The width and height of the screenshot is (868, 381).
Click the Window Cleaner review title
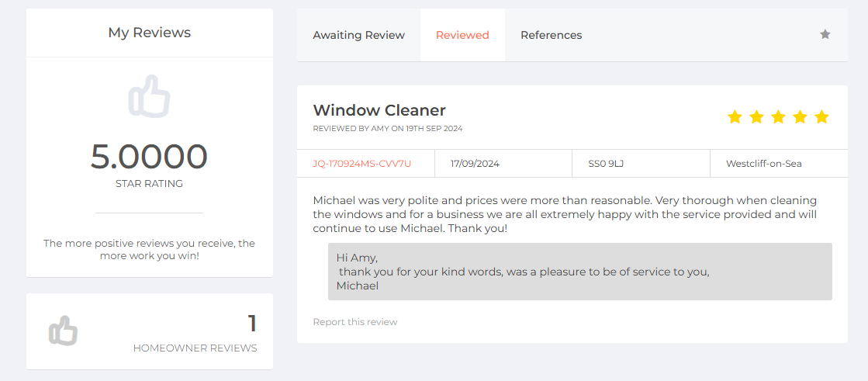tap(379, 110)
